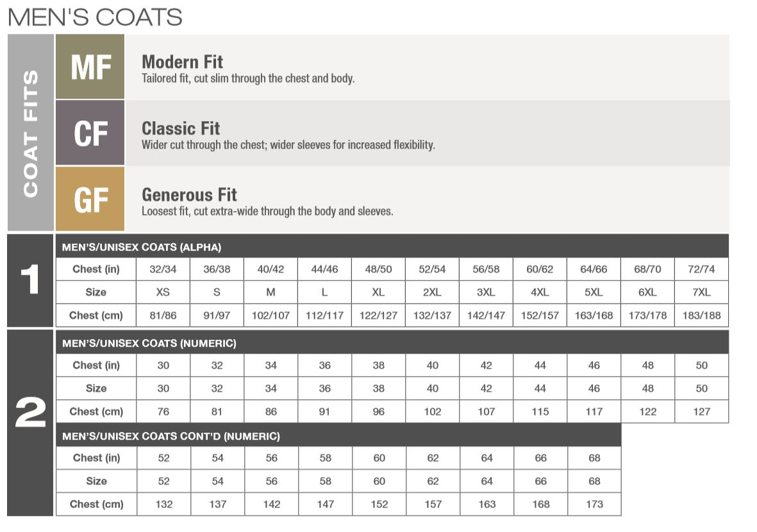Click the section number 2 block

click(x=30, y=414)
